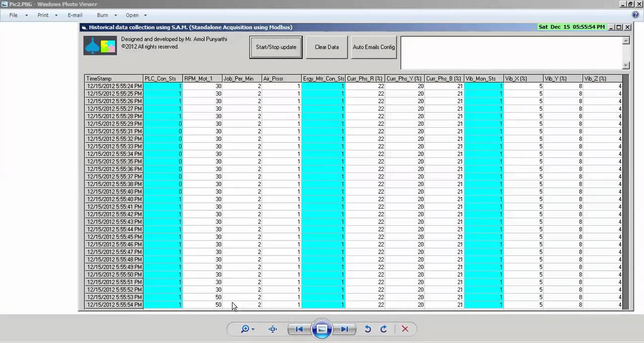Select the 12/15/2012 5:55:31 PM timestamp cell
The width and height of the screenshot is (644, 343).
coord(114,131)
